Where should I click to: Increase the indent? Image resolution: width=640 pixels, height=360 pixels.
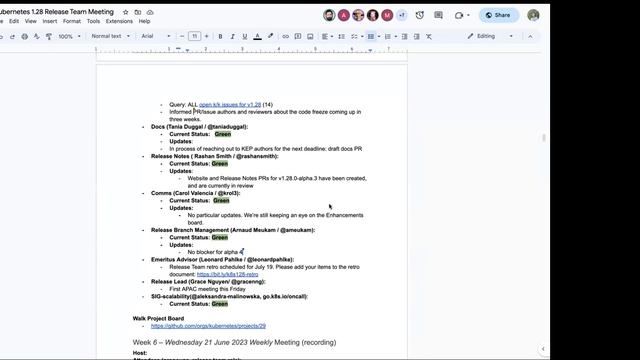pyautogui.click(x=417, y=36)
